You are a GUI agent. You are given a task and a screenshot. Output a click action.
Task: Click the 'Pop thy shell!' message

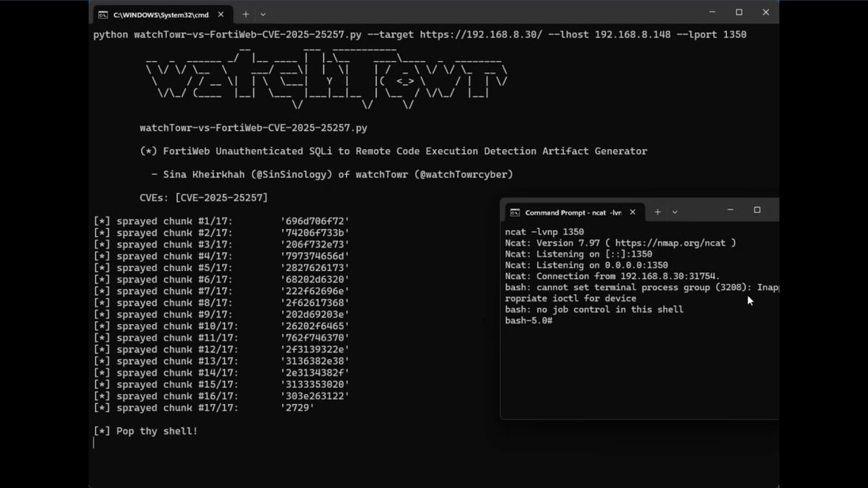click(x=145, y=431)
